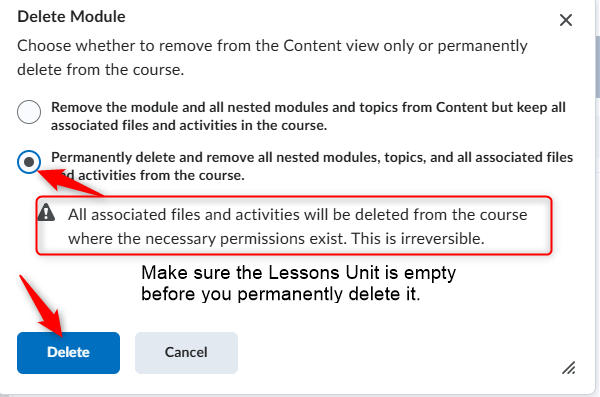Click the red arrow pointing at radio button
600x397 pixels.
71,182
